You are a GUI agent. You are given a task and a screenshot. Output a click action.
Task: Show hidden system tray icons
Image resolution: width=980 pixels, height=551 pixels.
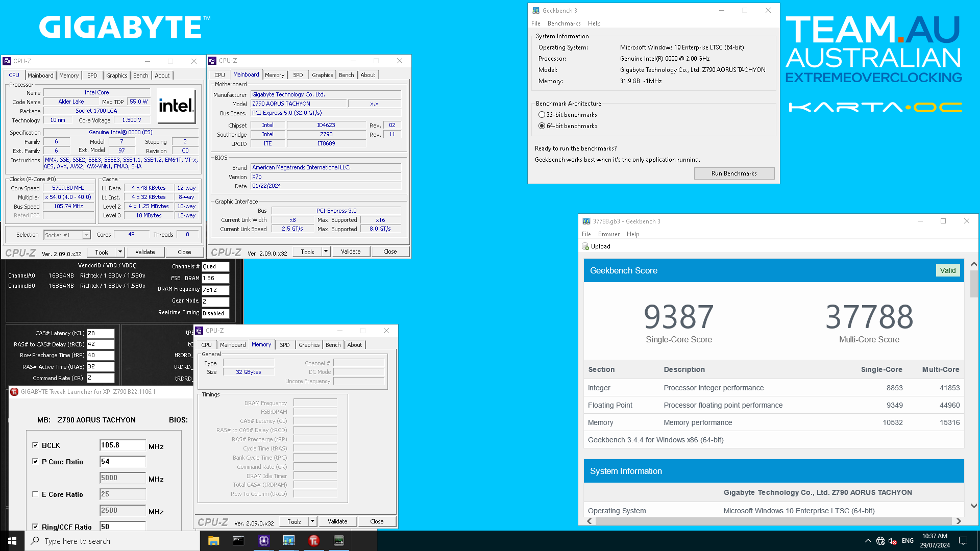(x=868, y=541)
